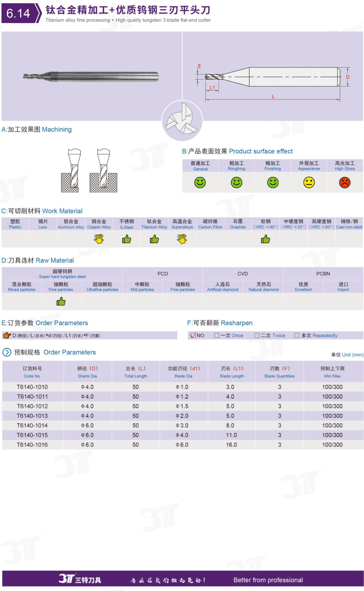The height and width of the screenshot is (591, 364).
Task: Click the green smiley under General
Action: [200, 182]
